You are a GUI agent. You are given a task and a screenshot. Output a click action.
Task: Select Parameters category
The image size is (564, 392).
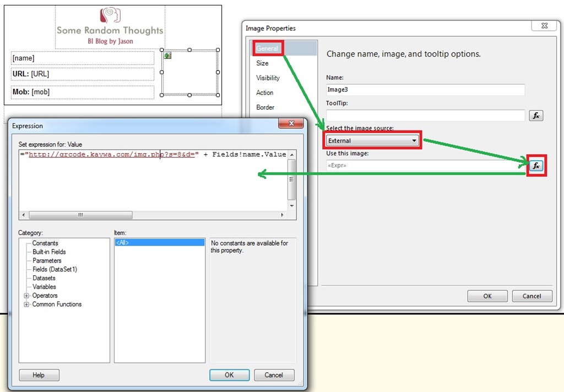point(47,260)
